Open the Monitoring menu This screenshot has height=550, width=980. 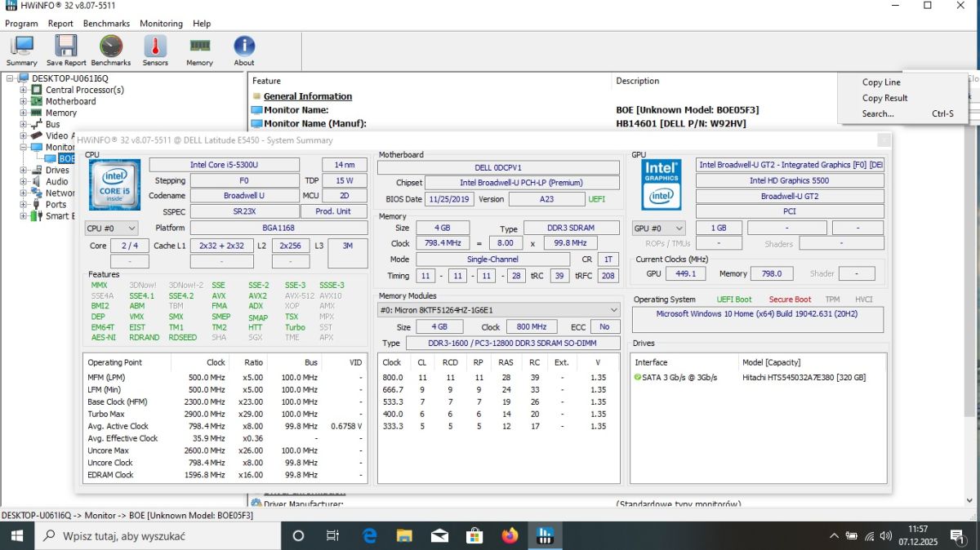click(x=161, y=24)
